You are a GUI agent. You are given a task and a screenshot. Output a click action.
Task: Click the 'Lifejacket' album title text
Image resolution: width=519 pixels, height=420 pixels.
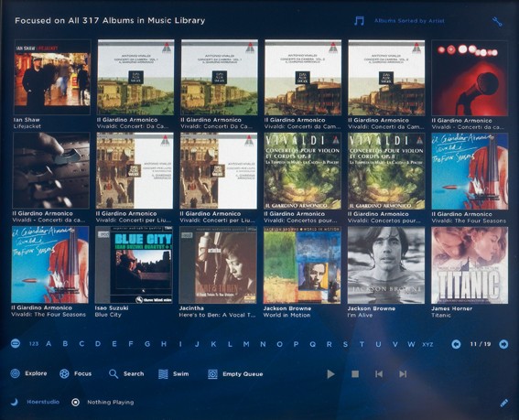27,126
